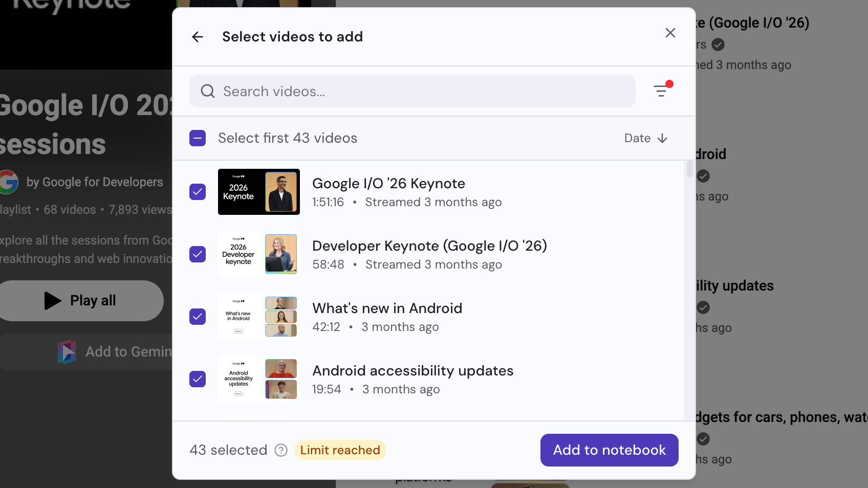Focus the Search videos field

point(413,91)
